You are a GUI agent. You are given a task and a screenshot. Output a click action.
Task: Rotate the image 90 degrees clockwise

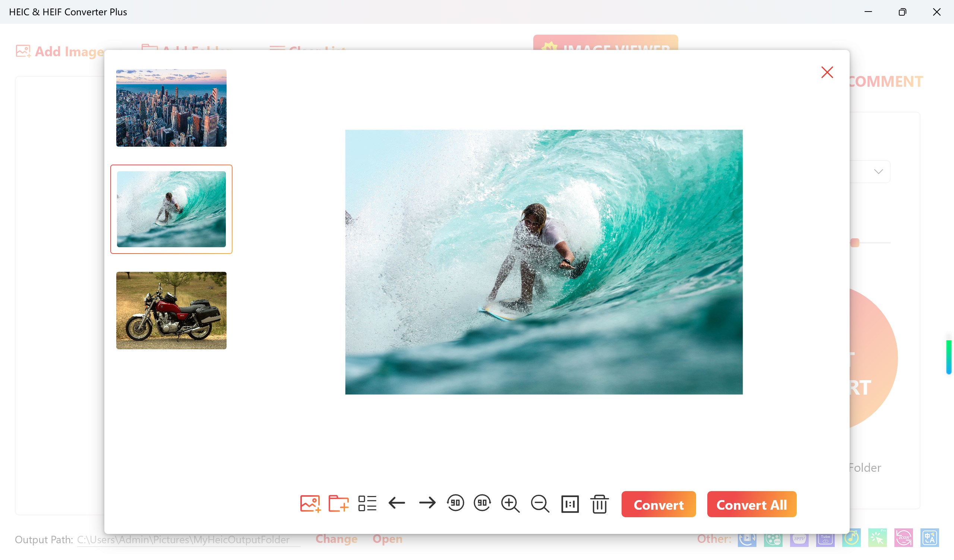pyautogui.click(x=482, y=504)
